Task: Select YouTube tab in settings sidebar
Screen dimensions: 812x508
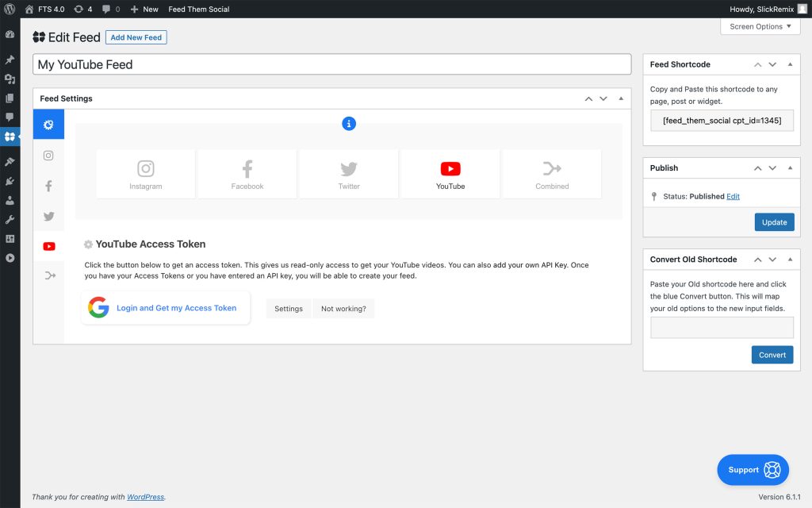Action: 48,246
